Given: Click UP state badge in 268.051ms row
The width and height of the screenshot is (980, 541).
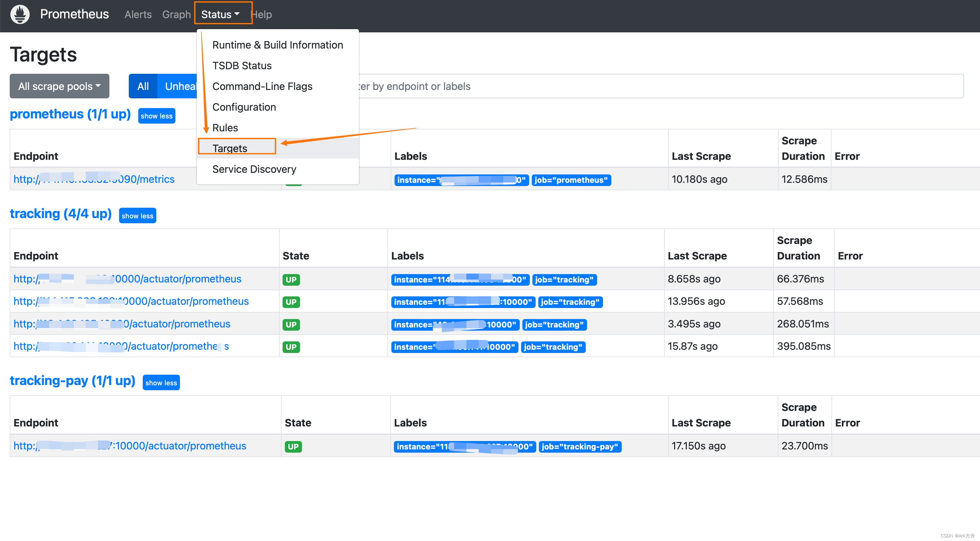Looking at the screenshot, I should [291, 325].
